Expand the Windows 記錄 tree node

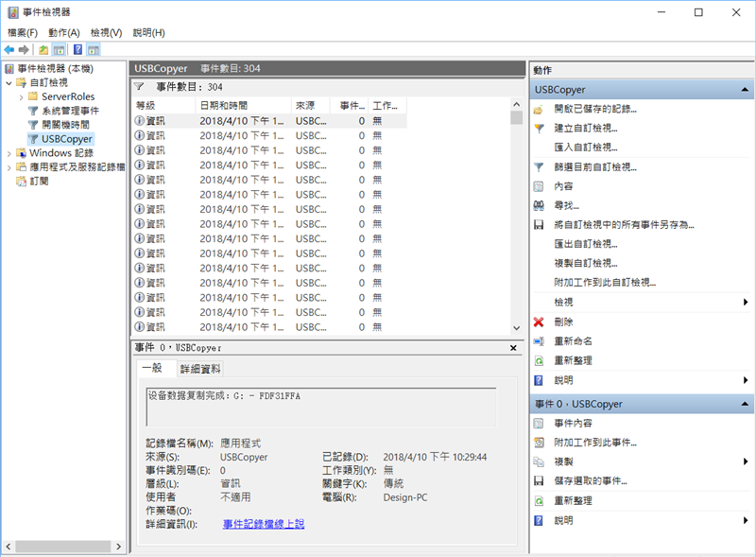coord(9,153)
